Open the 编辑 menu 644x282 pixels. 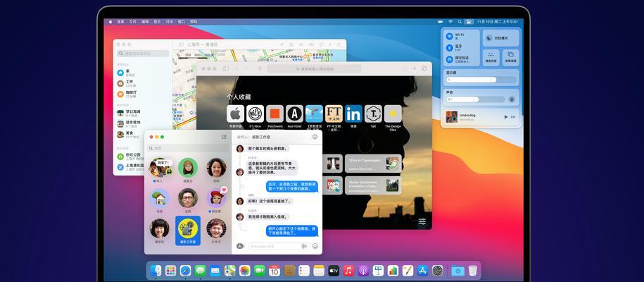(145, 21)
